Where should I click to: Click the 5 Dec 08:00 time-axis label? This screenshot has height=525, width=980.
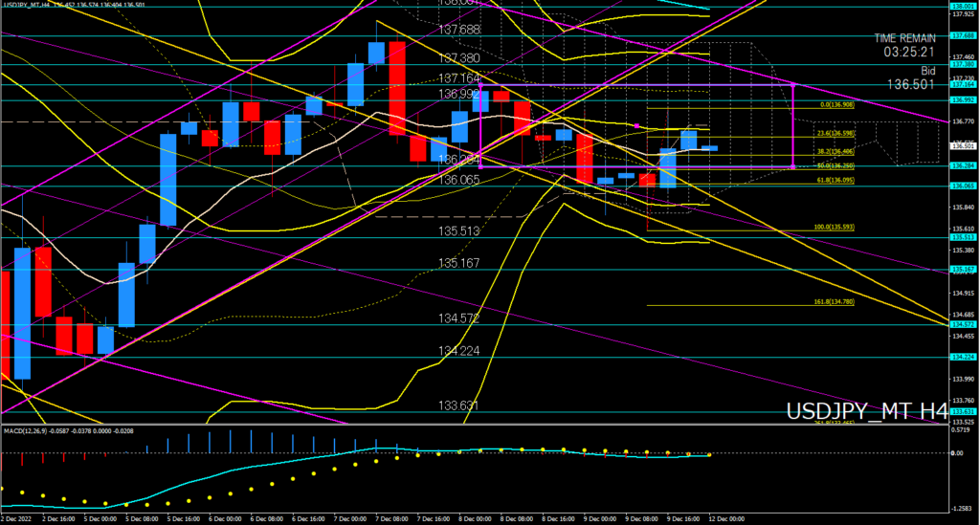pos(142,518)
